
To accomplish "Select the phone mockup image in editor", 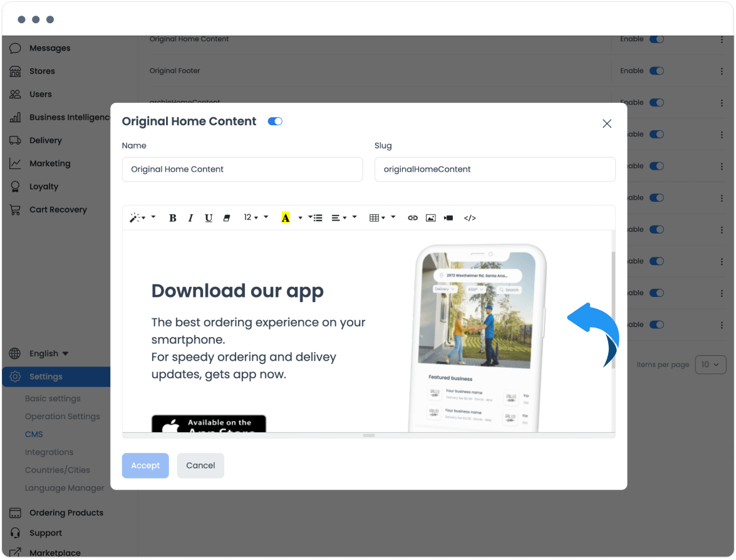I will (x=479, y=338).
